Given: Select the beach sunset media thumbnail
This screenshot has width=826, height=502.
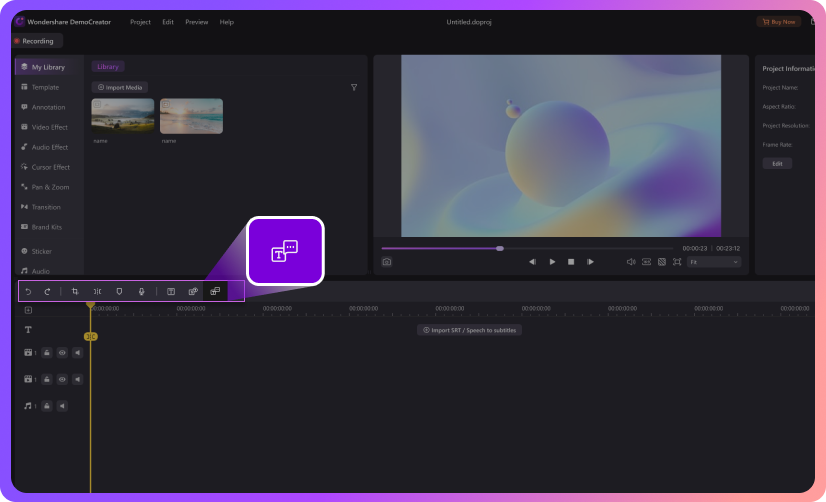Looking at the screenshot, I should click(191, 115).
